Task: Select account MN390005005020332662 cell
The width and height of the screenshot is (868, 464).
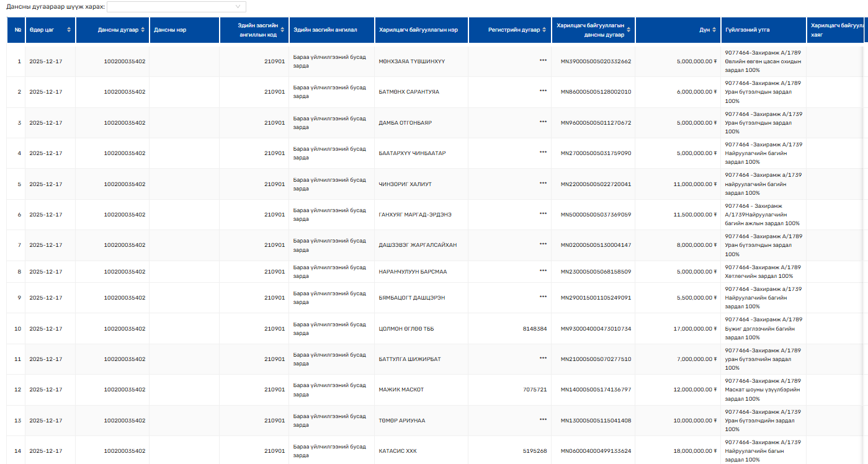Action: (596, 61)
